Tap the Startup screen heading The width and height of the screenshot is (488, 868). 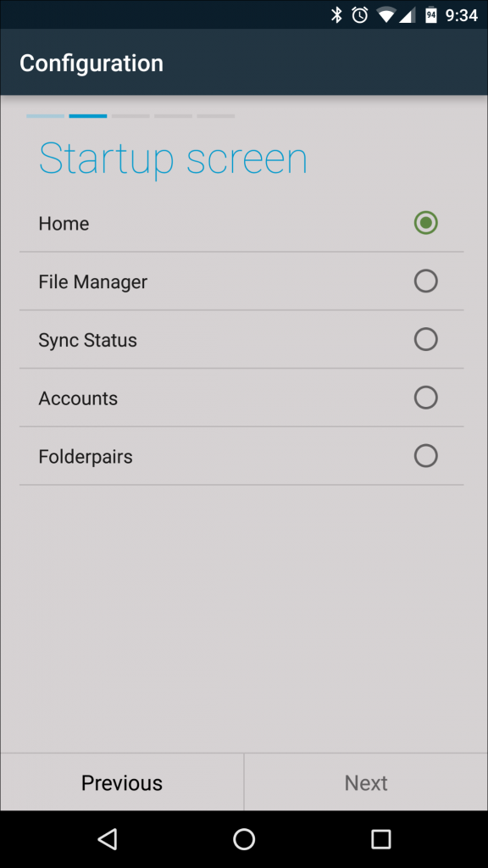[172, 158]
